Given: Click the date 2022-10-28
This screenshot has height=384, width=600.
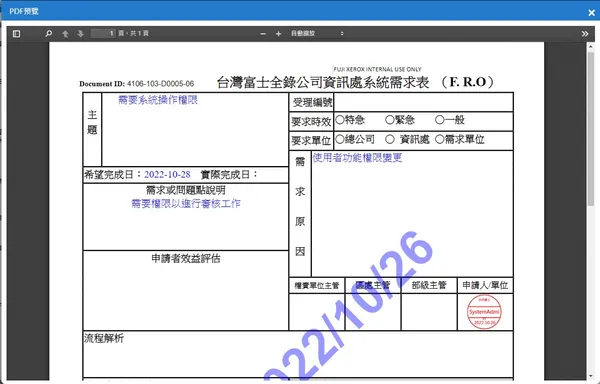Looking at the screenshot, I should [x=167, y=175].
